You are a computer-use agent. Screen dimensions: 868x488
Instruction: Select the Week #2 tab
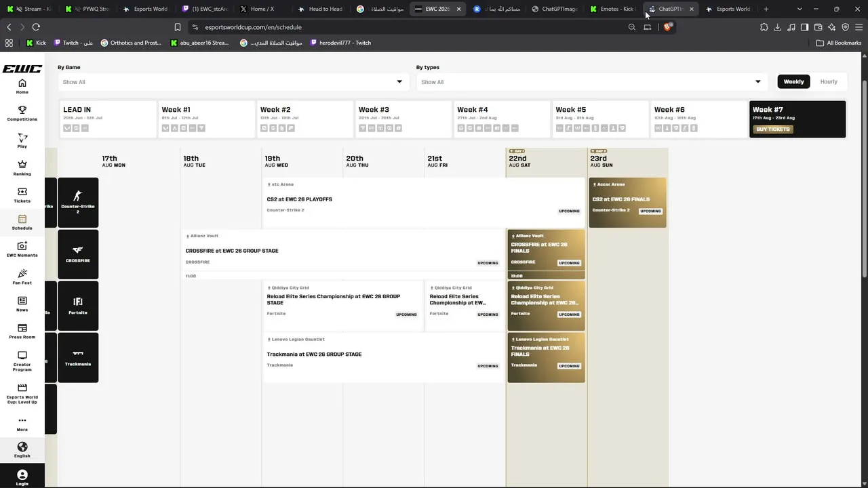305,119
